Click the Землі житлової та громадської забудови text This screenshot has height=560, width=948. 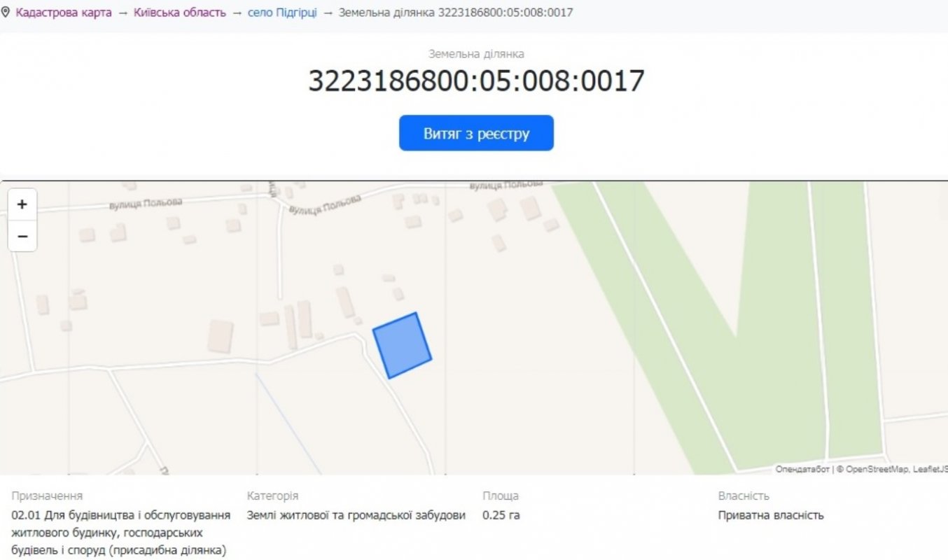[x=356, y=515]
